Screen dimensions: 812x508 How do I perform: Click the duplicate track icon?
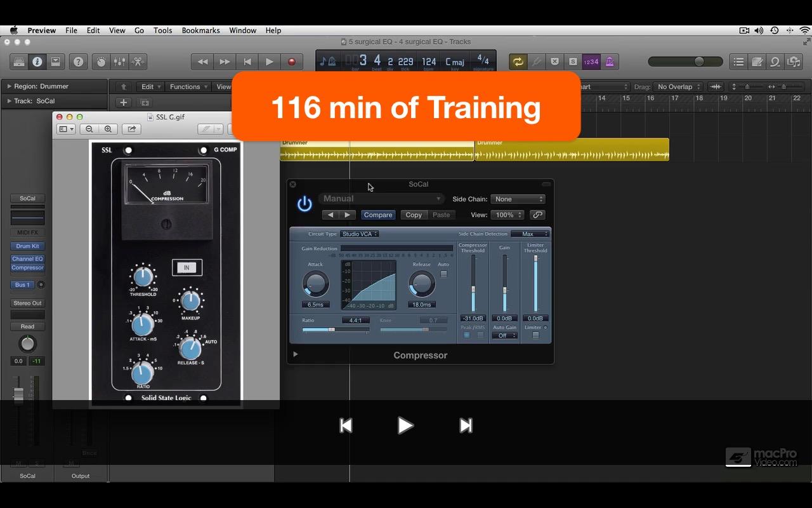(x=144, y=102)
